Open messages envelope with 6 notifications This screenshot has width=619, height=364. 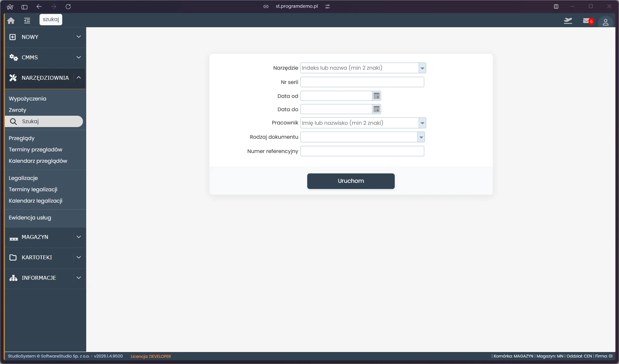(x=588, y=21)
